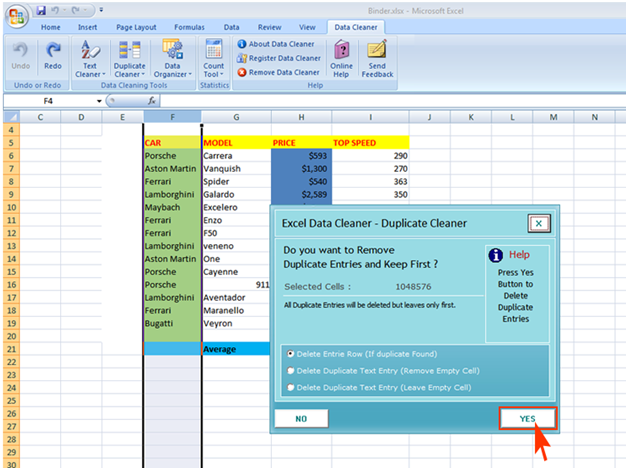The width and height of the screenshot is (628, 470).
Task: Expand the Name Box dropdown arrow
Action: click(99, 101)
